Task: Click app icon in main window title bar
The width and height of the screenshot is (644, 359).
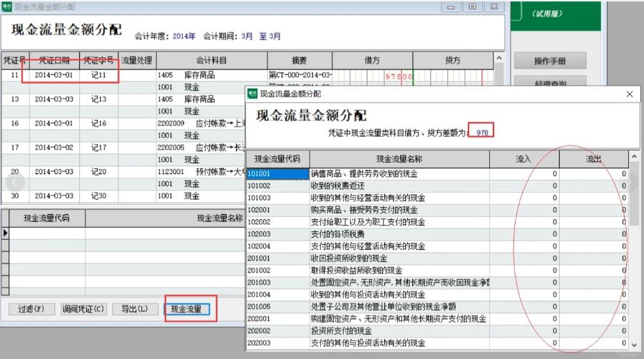Action: pos(6,6)
